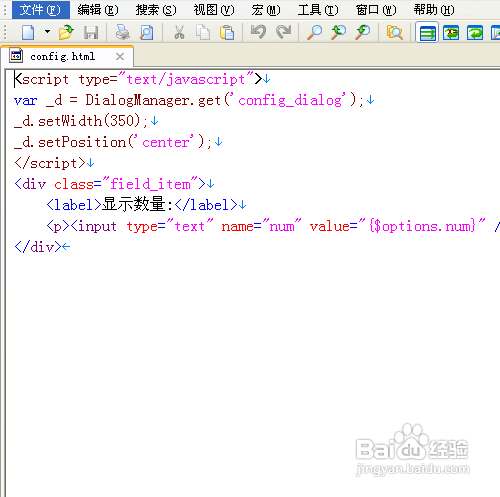Open the 视图(V) menu

tap(214, 10)
